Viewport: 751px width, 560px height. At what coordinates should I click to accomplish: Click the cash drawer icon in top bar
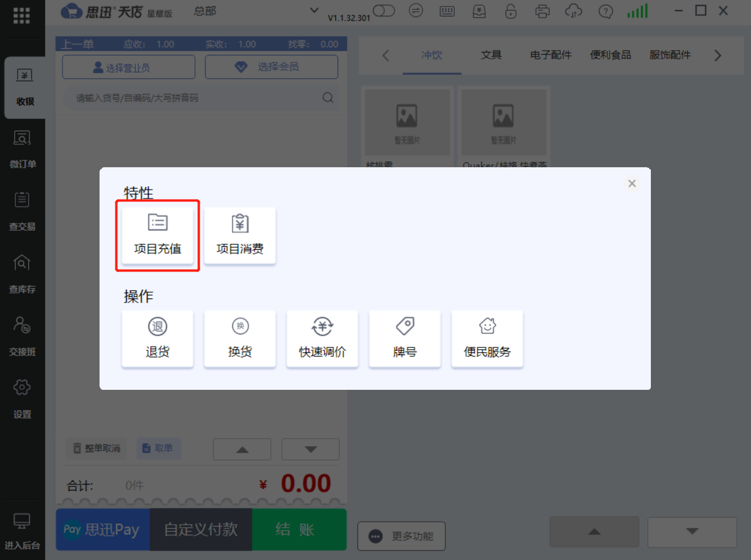click(x=479, y=11)
